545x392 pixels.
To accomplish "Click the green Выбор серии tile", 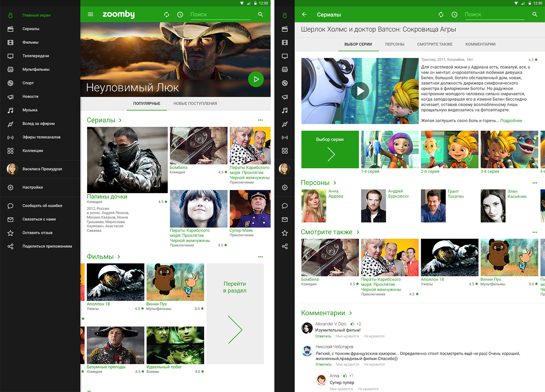I will 330,149.
